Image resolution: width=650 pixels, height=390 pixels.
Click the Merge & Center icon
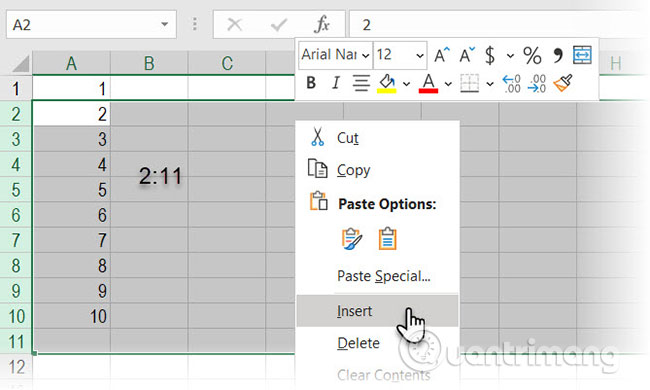[582, 55]
